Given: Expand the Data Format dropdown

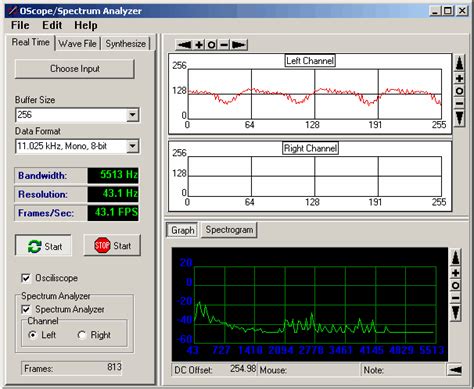Looking at the screenshot, I should (x=133, y=146).
